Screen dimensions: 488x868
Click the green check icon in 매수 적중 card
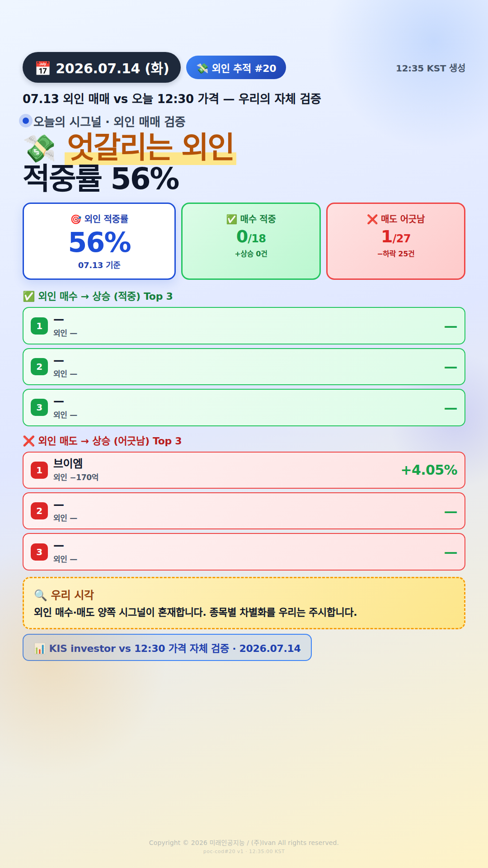coord(231,219)
